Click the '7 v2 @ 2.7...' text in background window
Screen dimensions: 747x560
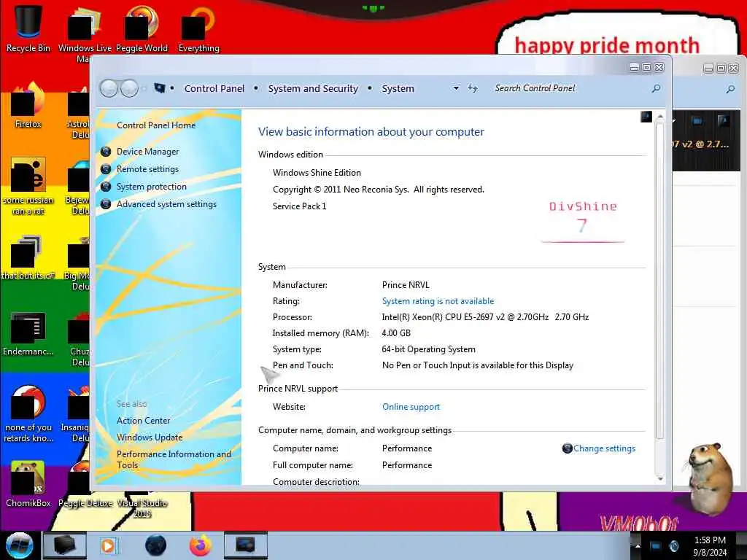coord(700,144)
